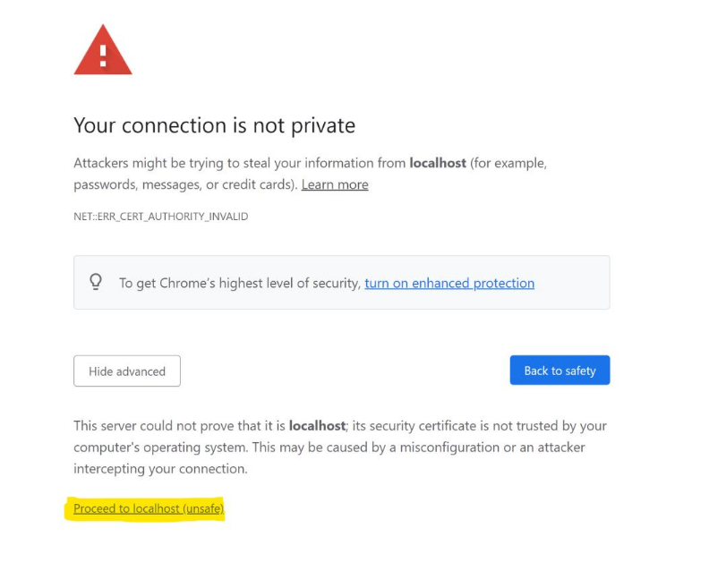The height and width of the screenshot is (588, 709).
Task: Click the passwords, messages, or credit cards text
Action: click(x=185, y=184)
